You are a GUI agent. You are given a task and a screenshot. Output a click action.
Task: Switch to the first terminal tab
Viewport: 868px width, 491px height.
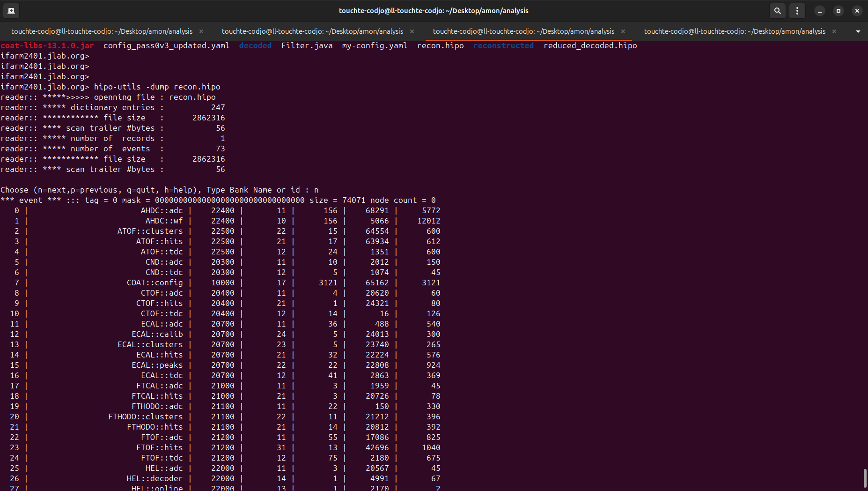point(102,31)
